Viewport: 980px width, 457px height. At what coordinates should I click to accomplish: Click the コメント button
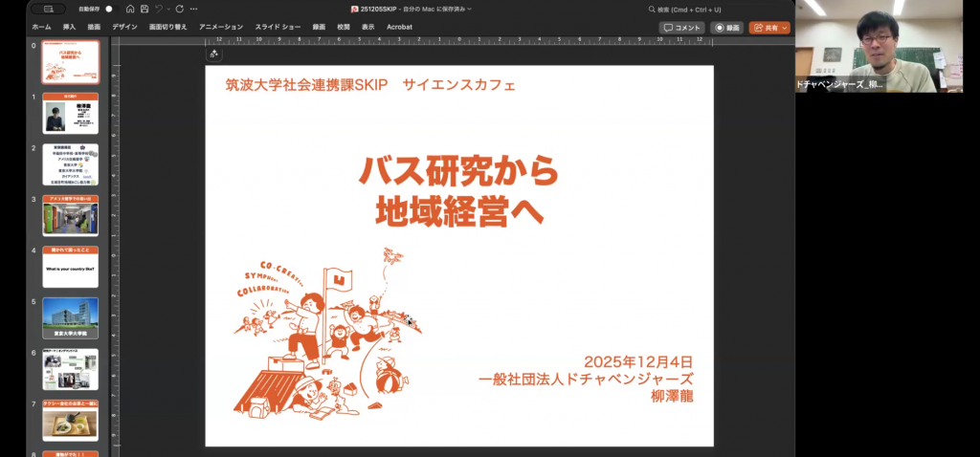pyautogui.click(x=681, y=28)
